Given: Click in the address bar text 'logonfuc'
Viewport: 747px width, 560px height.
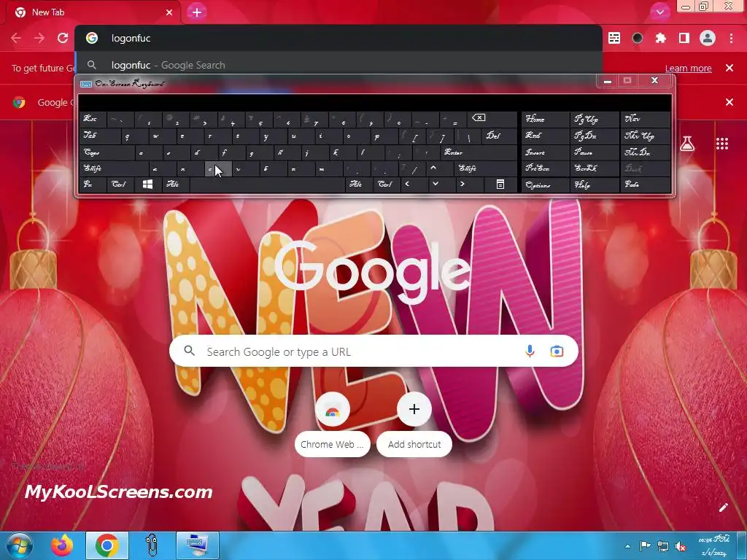Looking at the screenshot, I should (x=131, y=38).
